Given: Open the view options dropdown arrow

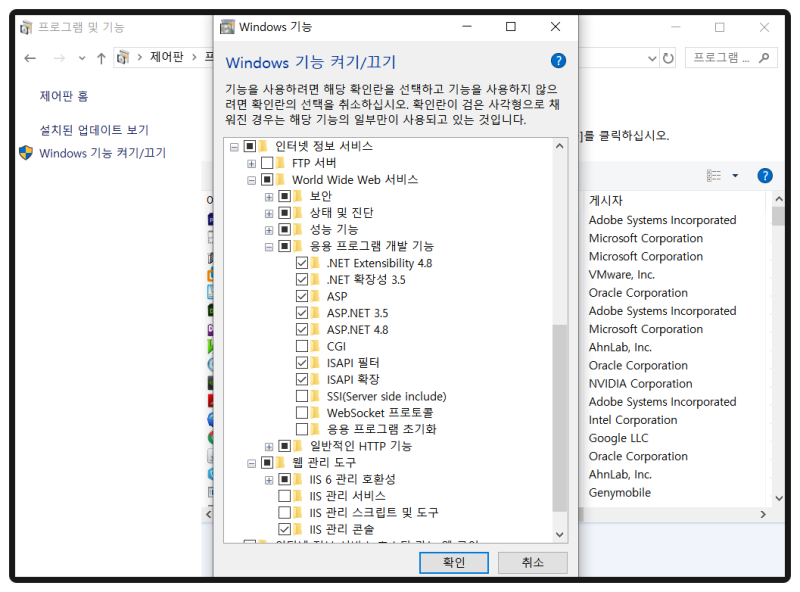Looking at the screenshot, I should pyautogui.click(x=735, y=176).
